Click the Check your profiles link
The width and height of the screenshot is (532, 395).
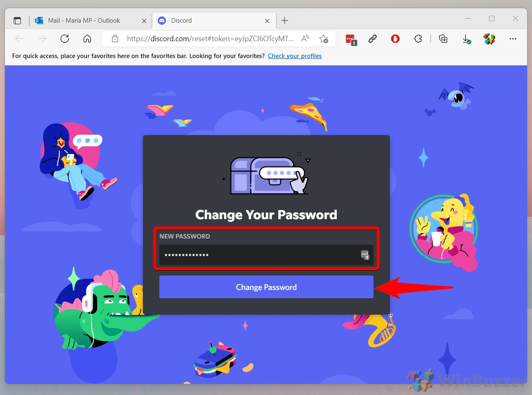pos(295,56)
